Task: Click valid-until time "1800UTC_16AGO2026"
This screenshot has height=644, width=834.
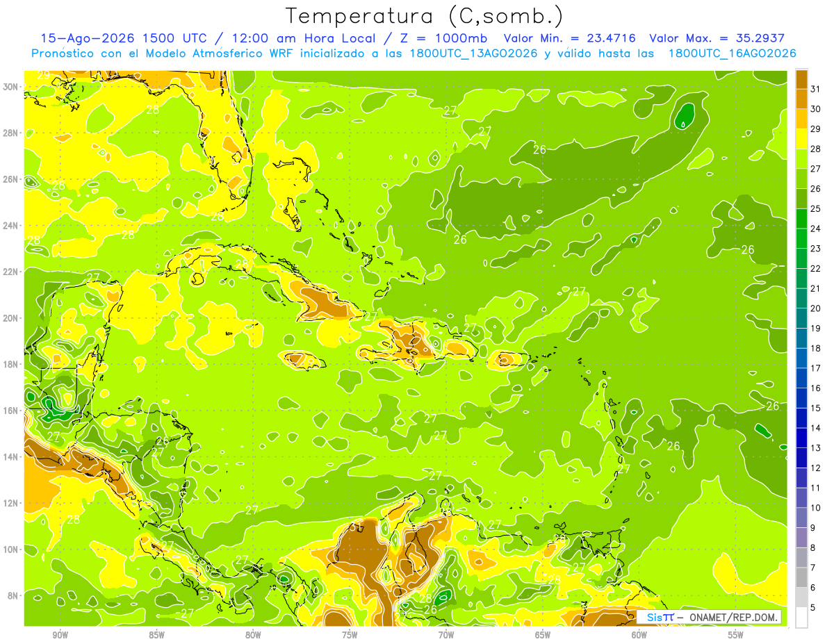Action: click(x=732, y=53)
